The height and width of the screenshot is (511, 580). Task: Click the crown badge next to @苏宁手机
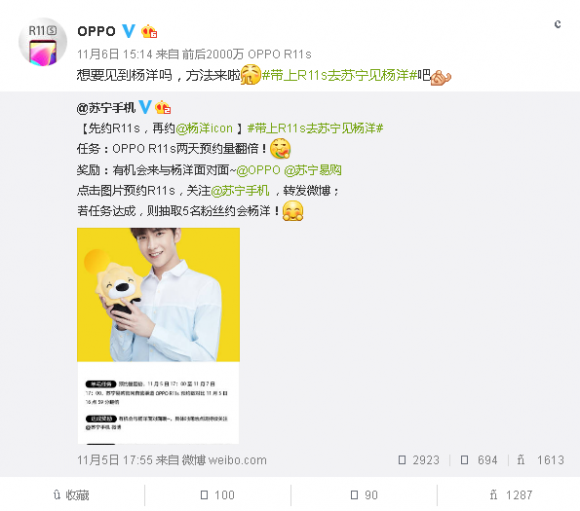click(x=163, y=108)
